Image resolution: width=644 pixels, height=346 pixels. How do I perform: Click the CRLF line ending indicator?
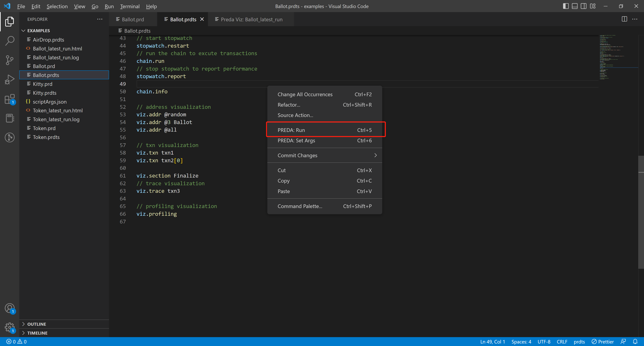[x=563, y=341]
